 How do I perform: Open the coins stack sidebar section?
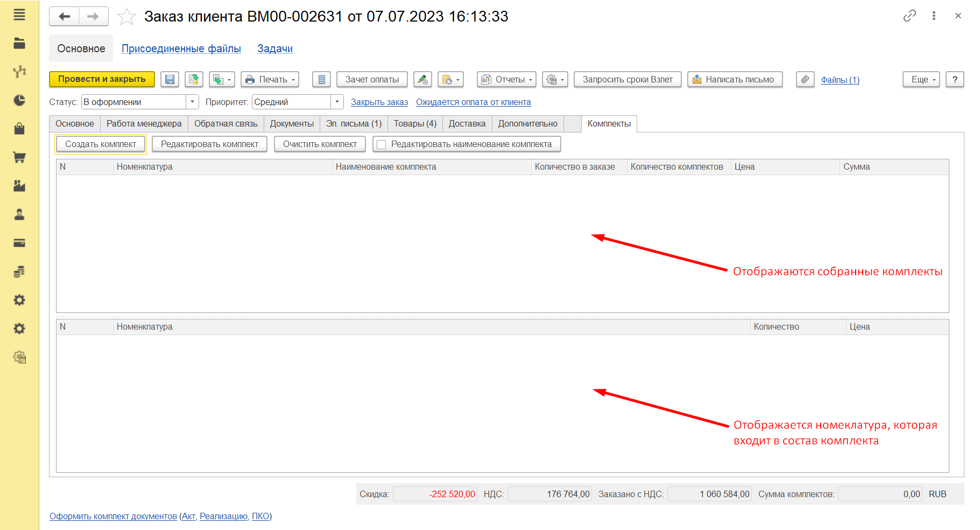point(19,271)
